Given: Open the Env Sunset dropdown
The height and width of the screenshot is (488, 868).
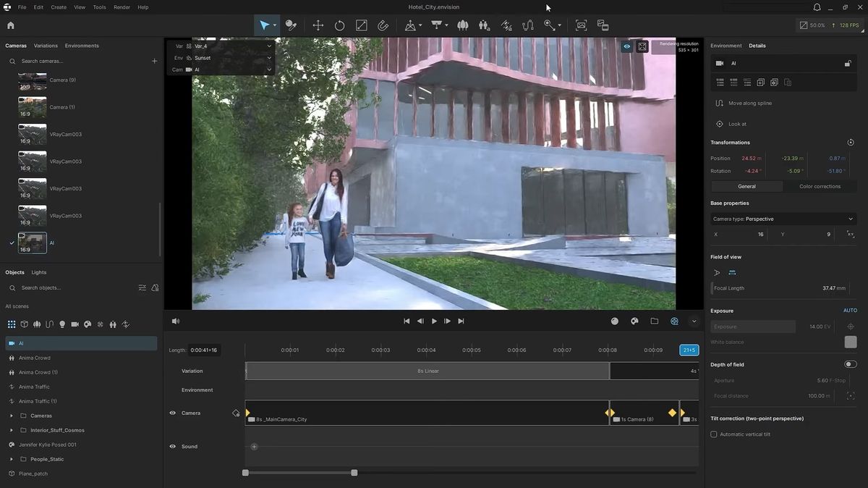Looking at the screenshot, I should click(x=229, y=58).
